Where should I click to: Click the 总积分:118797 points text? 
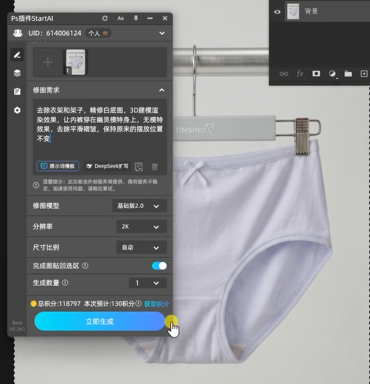coord(59,304)
